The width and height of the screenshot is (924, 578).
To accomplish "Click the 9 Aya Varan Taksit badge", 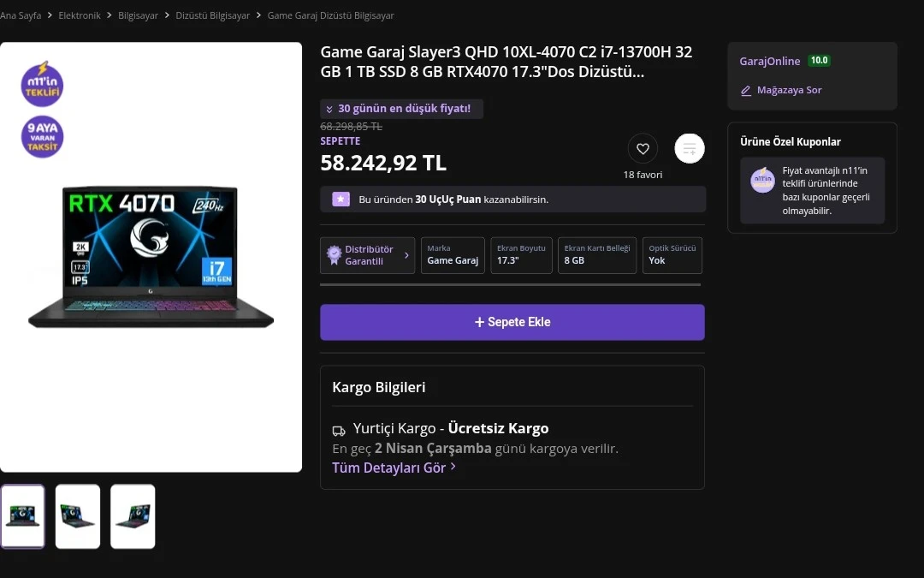I will pyautogui.click(x=42, y=137).
